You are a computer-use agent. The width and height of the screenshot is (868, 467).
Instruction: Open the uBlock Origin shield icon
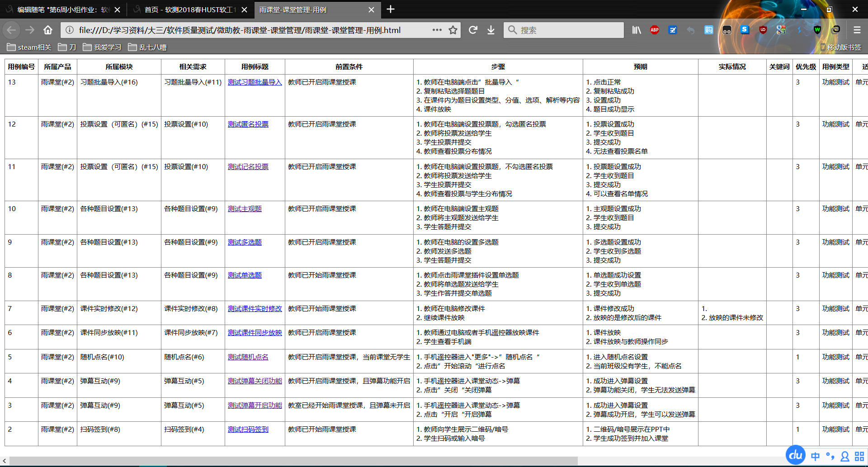tap(763, 30)
